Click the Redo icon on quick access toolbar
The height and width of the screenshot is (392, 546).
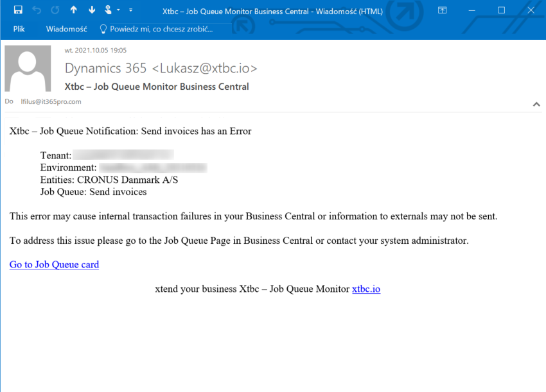[x=55, y=10]
